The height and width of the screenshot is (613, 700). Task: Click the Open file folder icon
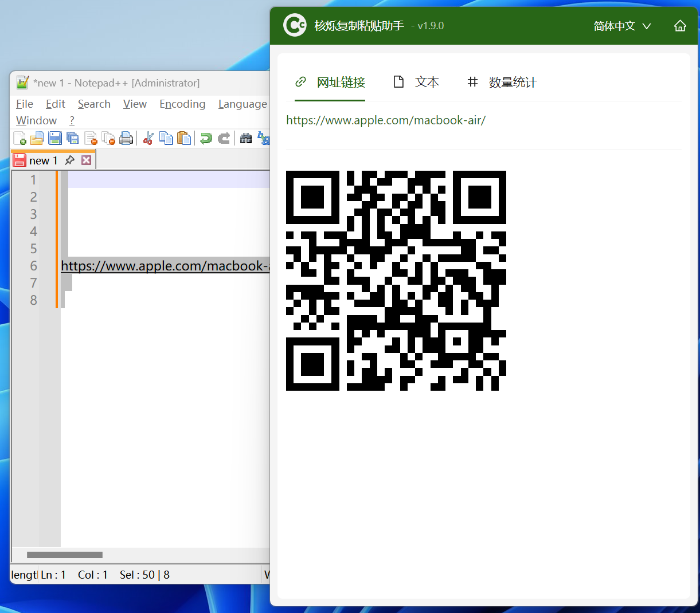tap(37, 138)
